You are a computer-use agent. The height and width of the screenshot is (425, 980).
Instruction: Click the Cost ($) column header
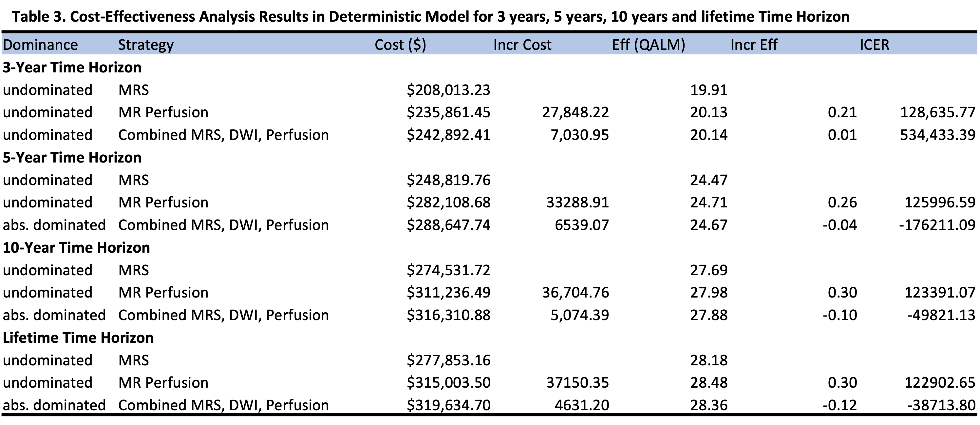click(x=400, y=45)
